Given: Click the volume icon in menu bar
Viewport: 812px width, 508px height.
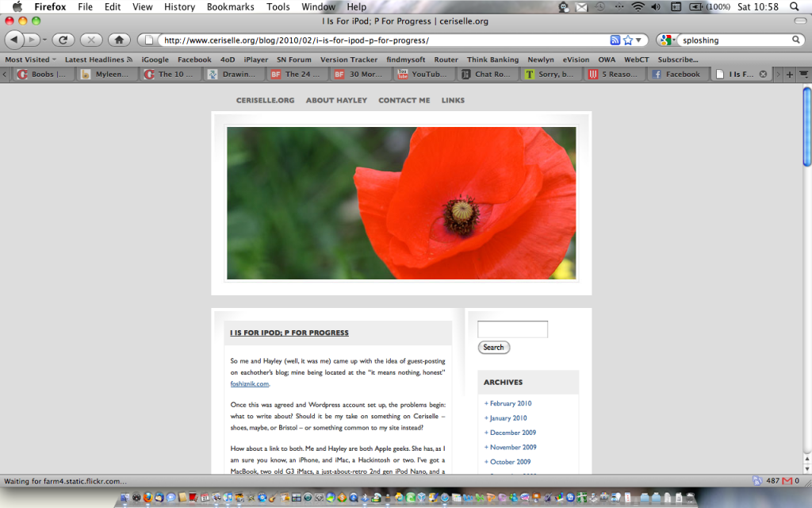Looking at the screenshot, I should 656,6.
